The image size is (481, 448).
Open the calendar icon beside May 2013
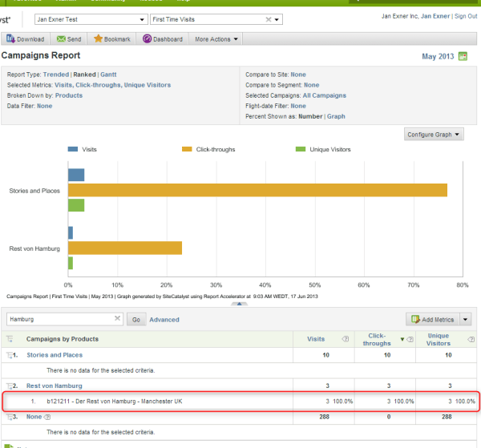click(x=463, y=56)
